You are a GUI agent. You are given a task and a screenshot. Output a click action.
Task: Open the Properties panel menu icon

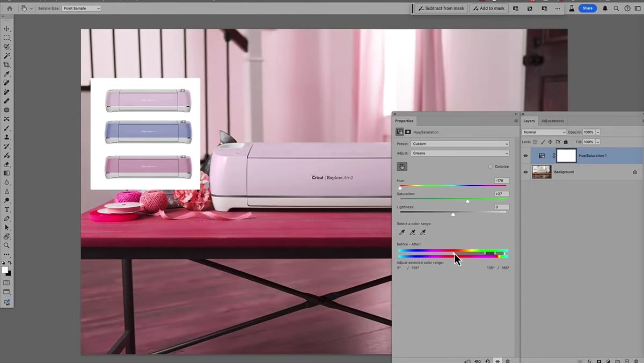coord(516,121)
